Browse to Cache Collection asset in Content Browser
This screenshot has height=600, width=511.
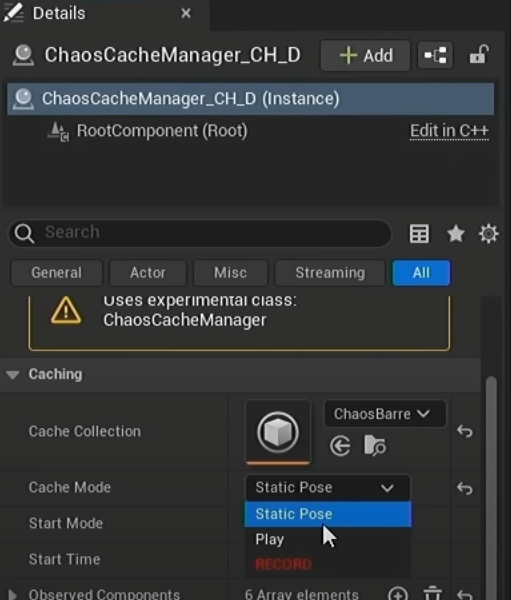374,445
